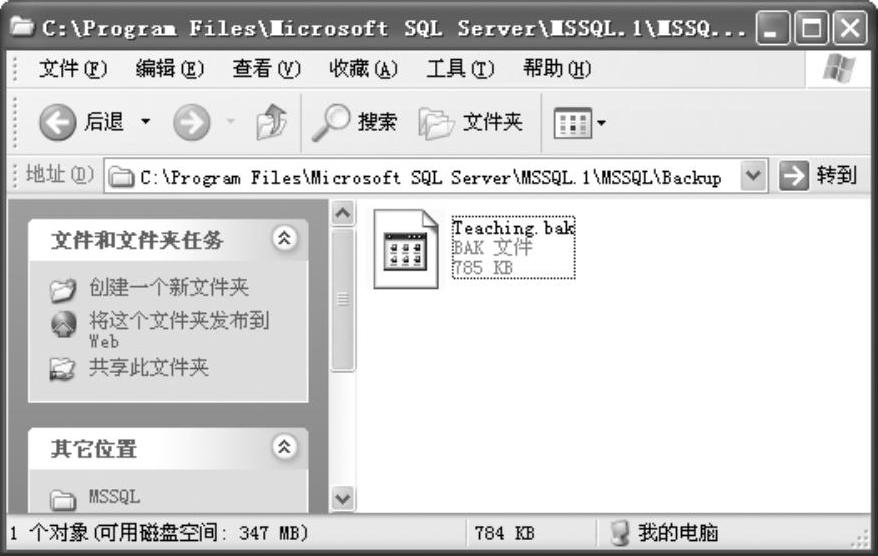Click 共享此文件夹 link
The height and width of the screenshot is (556, 878).
[x=148, y=368]
